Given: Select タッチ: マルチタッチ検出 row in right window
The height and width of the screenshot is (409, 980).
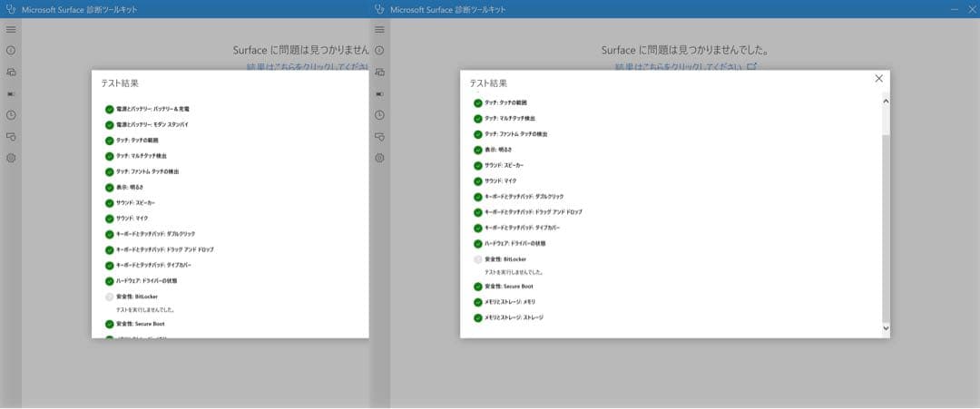Looking at the screenshot, I should pyautogui.click(x=510, y=119).
